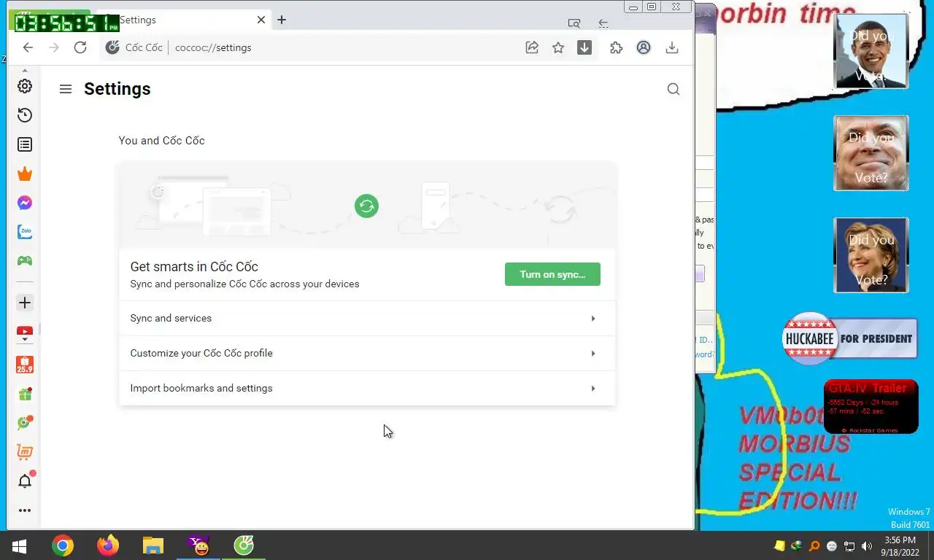The width and height of the screenshot is (934, 560).
Task: Open reading list icon in sidebar
Action: 25,144
